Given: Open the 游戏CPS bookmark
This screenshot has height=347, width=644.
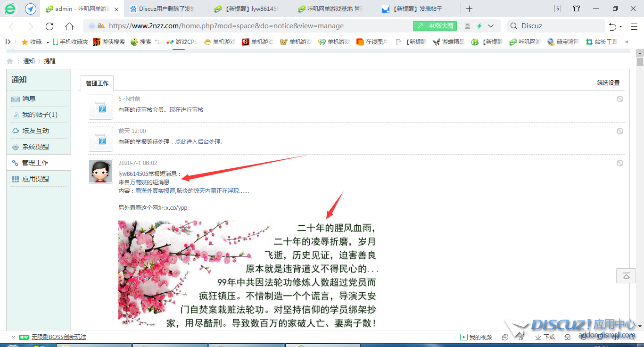Looking at the screenshot, I should click(182, 42).
